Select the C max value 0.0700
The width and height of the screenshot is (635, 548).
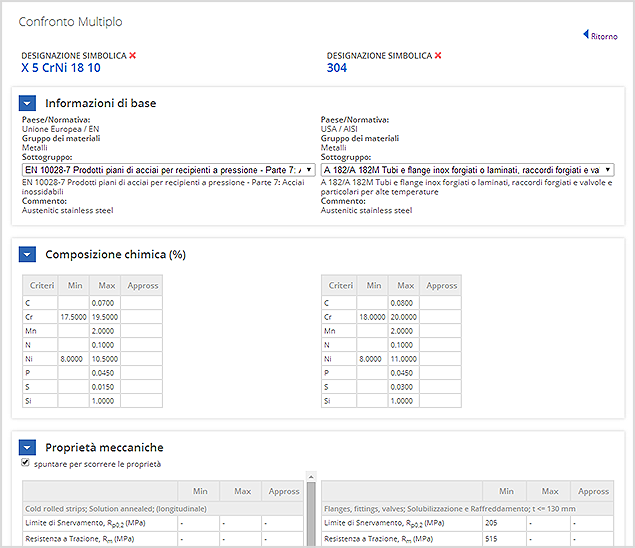pos(105,303)
